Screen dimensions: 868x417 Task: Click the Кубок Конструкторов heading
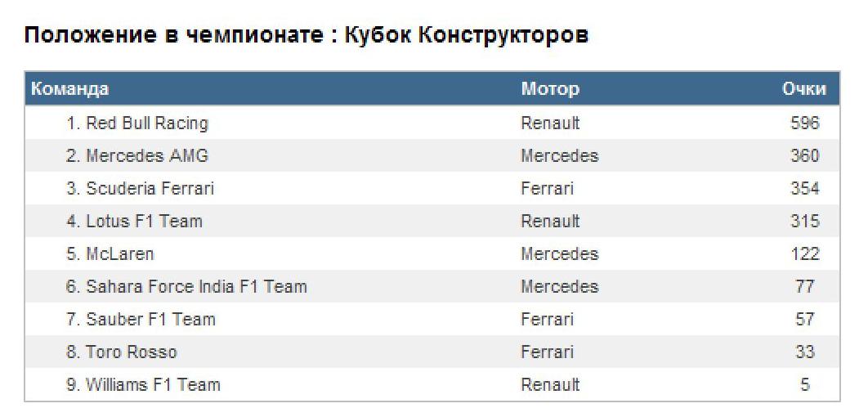tap(467, 36)
